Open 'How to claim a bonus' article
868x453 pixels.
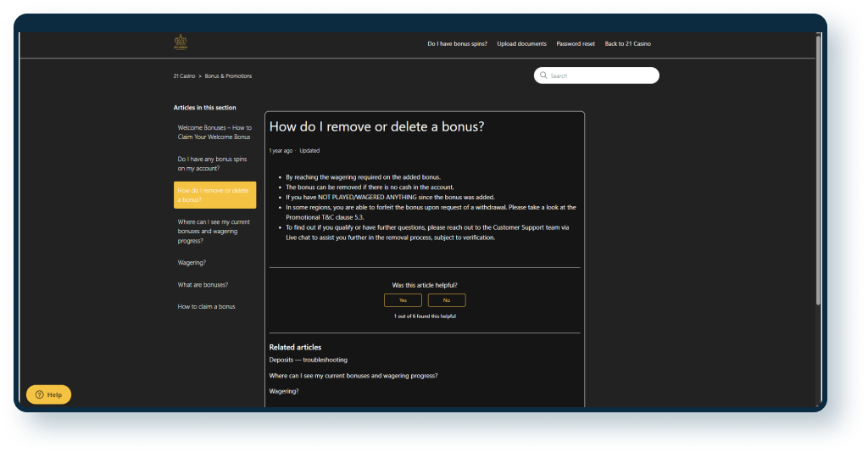tap(206, 306)
